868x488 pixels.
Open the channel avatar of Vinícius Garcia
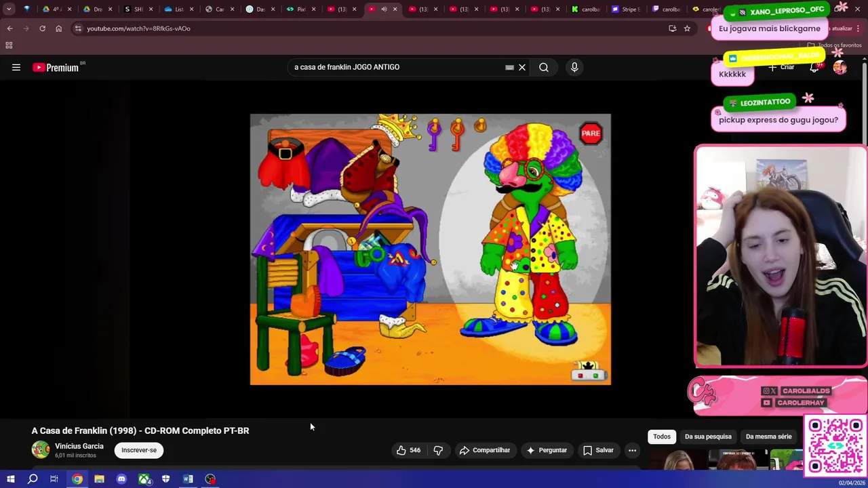click(x=41, y=449)
